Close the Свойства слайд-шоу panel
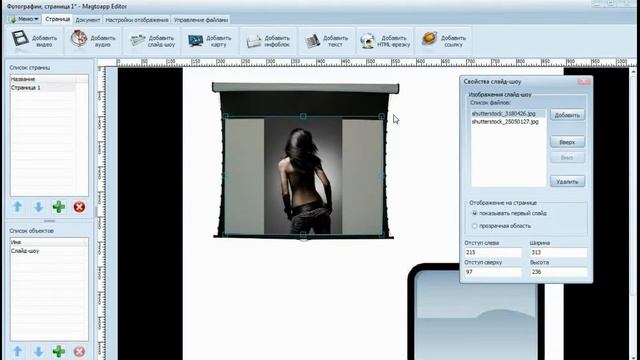 click(584, 82)
